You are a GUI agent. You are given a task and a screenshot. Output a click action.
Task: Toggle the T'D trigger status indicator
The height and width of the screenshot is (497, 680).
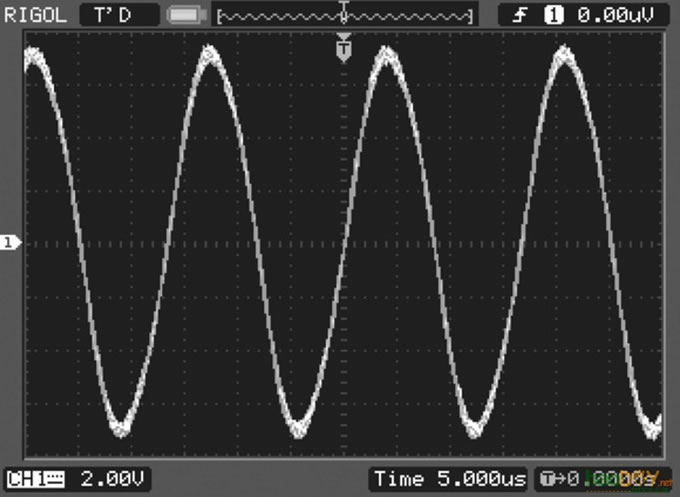119,15
